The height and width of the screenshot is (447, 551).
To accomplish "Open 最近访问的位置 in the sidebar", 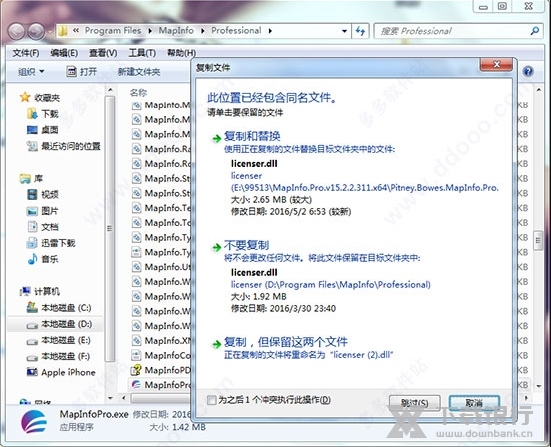I will click(x=64, y=146).
